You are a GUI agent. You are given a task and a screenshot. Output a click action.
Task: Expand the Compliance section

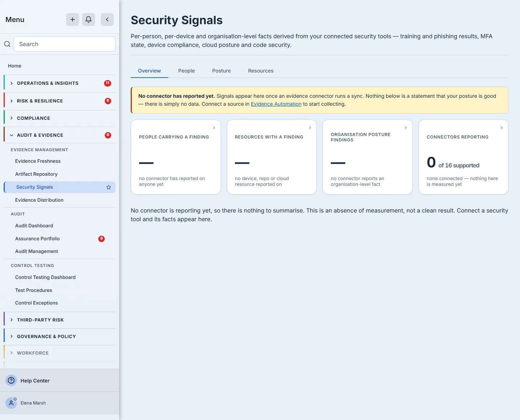[x=60, y=118]
